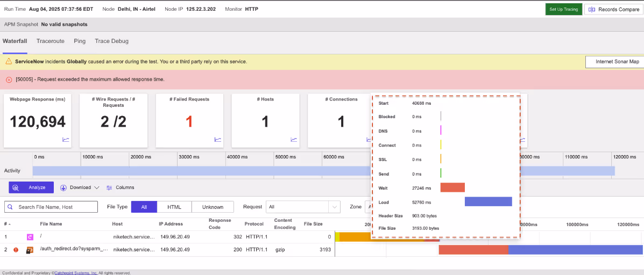Screen dimensions: 644x275
Task: Open the Columns settings
Action: tap(120, 187)
